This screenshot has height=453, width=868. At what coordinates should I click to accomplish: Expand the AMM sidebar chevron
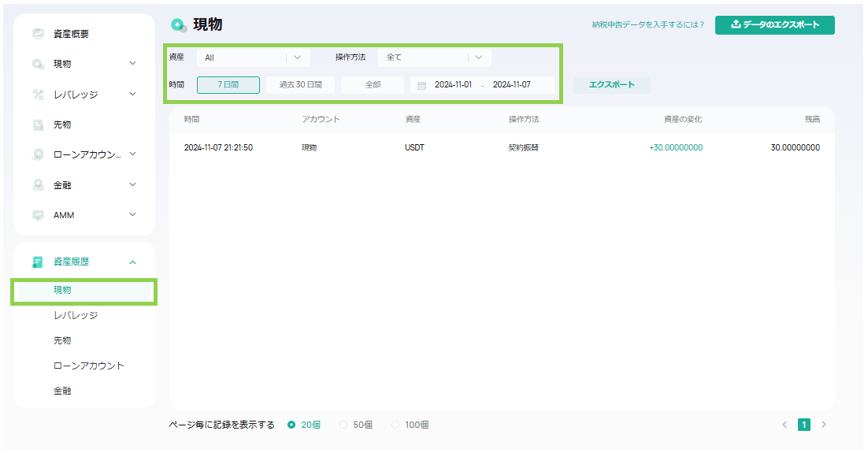(x=133, y=214)
